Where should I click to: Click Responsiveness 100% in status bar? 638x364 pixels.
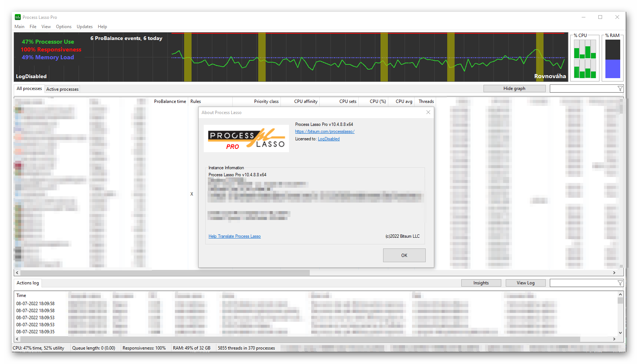tap(144, 348)
